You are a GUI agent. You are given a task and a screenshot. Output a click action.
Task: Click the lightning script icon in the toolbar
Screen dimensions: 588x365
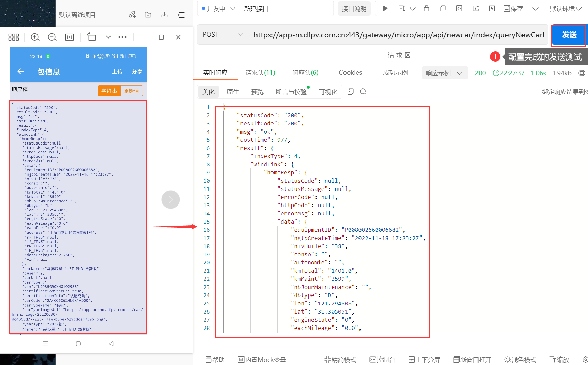click(x=492, y=9)
